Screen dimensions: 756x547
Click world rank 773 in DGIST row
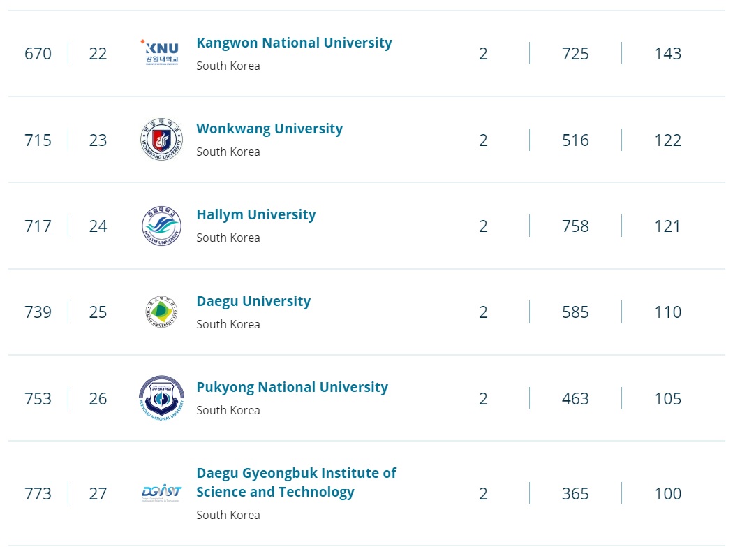click(38, 494)
